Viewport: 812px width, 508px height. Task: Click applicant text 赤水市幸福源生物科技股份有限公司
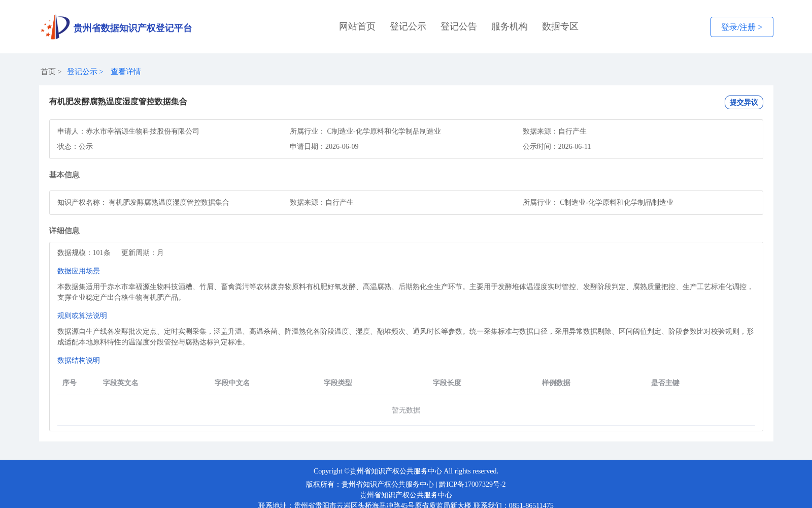click(143, 131)
